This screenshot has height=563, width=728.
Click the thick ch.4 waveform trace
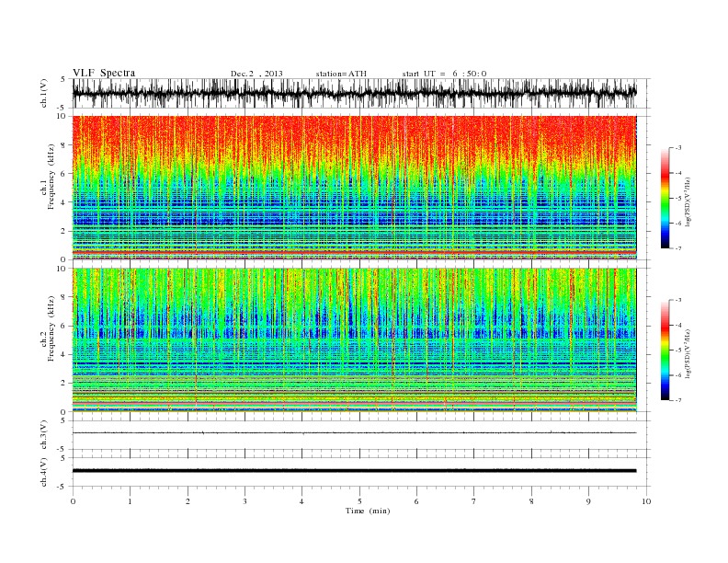[x=355, y=471]
